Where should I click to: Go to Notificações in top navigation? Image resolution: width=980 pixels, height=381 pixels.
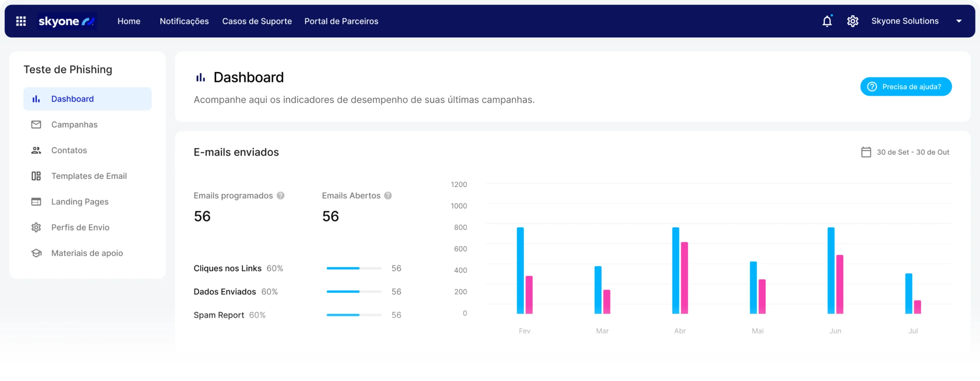tap(184, 21)
